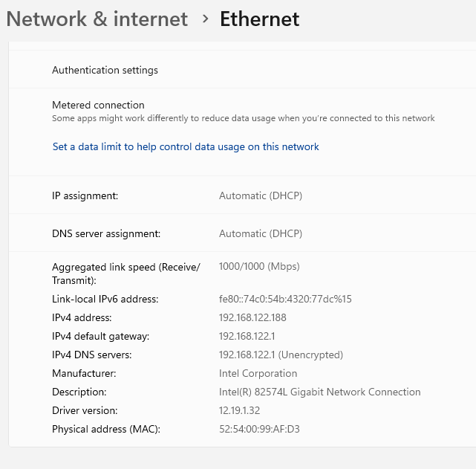Go back to Network & internet breadcrumb

97,19
